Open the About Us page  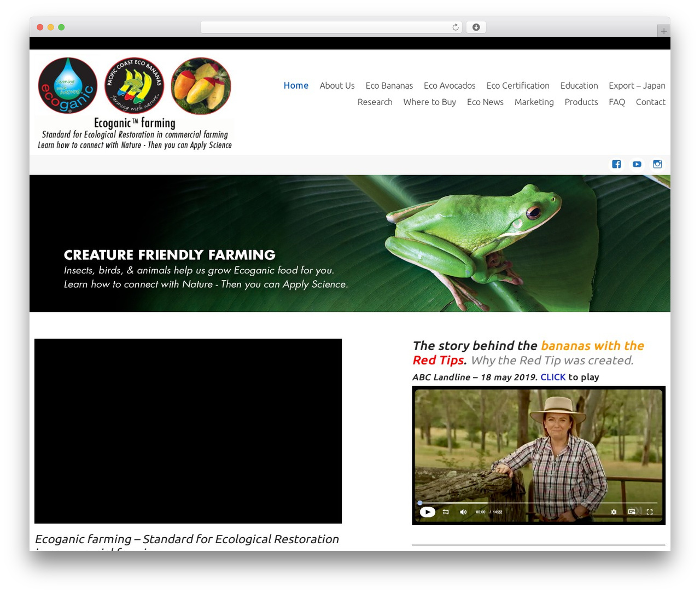(x=337, y=85)
